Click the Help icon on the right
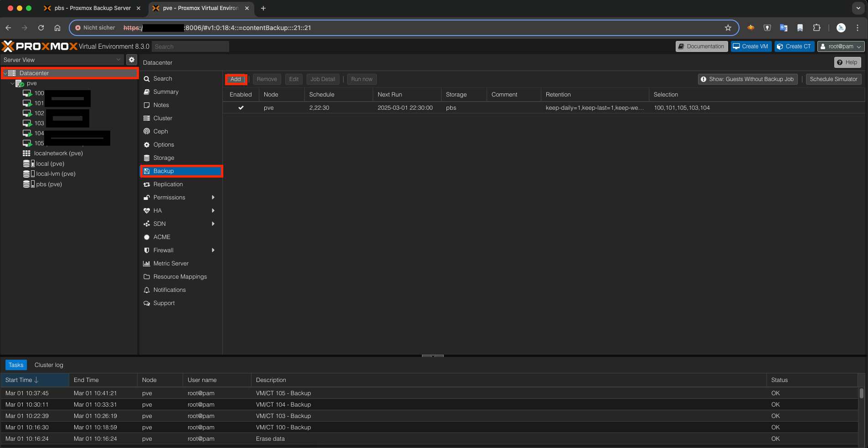Image resolution: width=868 pixels, height=448 pixels. 847,62
